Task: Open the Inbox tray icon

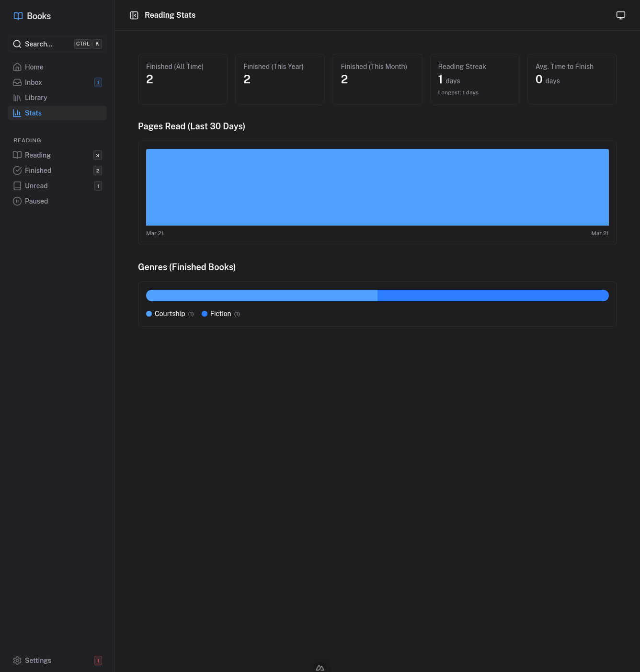Action: [17, 82]
